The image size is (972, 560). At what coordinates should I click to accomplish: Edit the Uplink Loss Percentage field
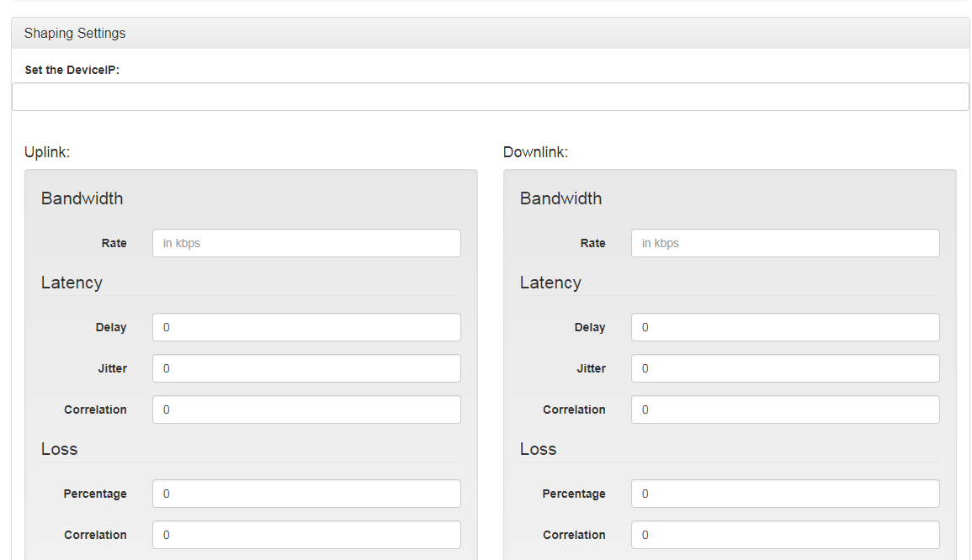(307, 494)
